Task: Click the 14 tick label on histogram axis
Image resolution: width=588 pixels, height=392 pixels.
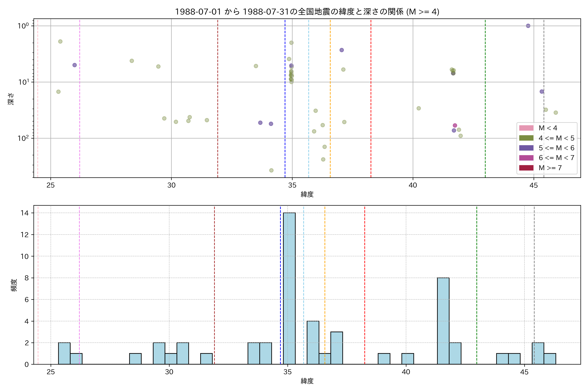Action: [x=25, y=213]
